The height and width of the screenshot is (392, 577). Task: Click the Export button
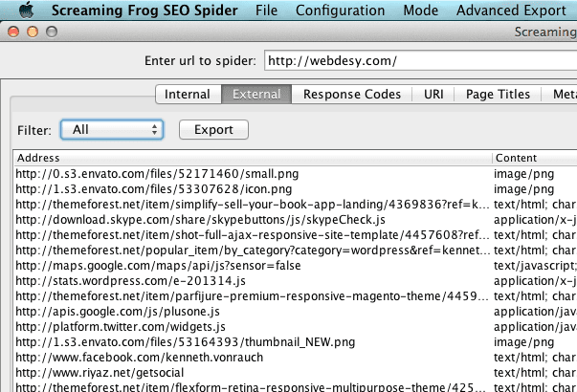pyautogui.click(x=213, y=128)
